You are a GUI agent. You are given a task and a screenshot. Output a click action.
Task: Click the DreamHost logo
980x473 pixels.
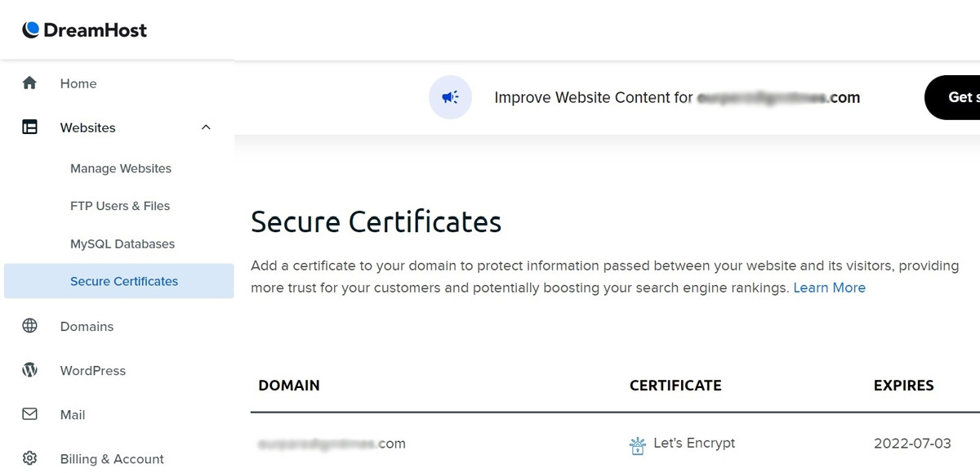tap(85, 30)
